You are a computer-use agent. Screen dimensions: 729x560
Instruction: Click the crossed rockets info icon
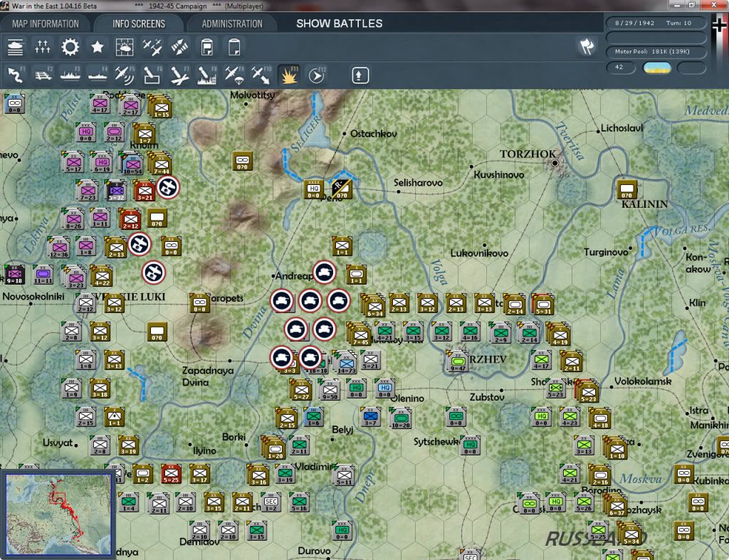click(x=179, y=48)
